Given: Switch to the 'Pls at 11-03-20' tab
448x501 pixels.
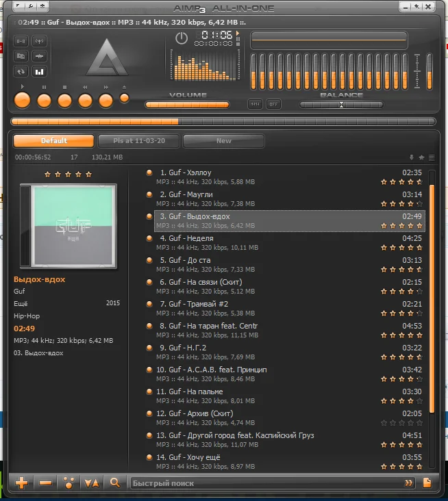Looking at the screenshot, I should tap(139, 141).
